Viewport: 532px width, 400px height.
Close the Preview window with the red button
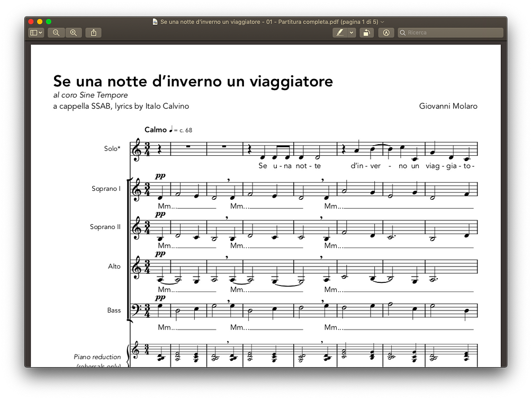[31, 22]
